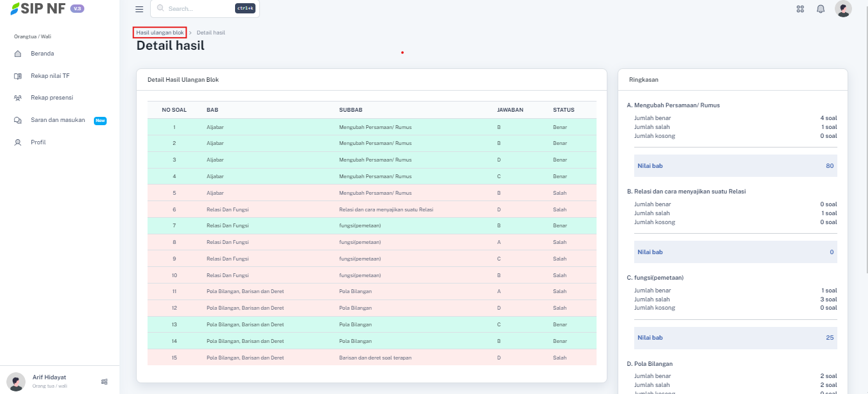Click the Profil person icon
The height and width of the screenshot is (394, 868).
coord(18,142)
